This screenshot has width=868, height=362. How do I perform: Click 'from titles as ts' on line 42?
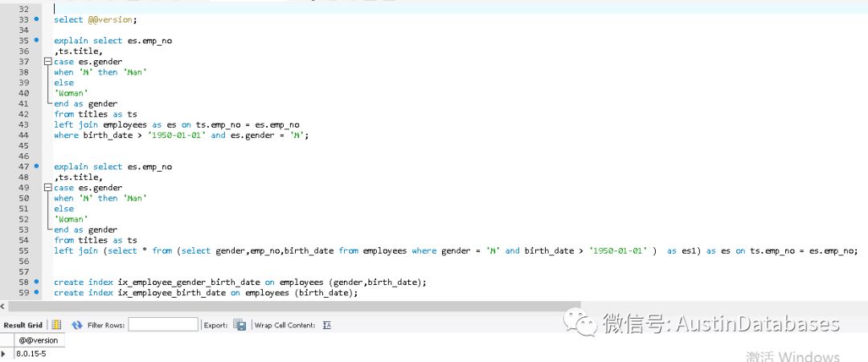pos(95,114)
